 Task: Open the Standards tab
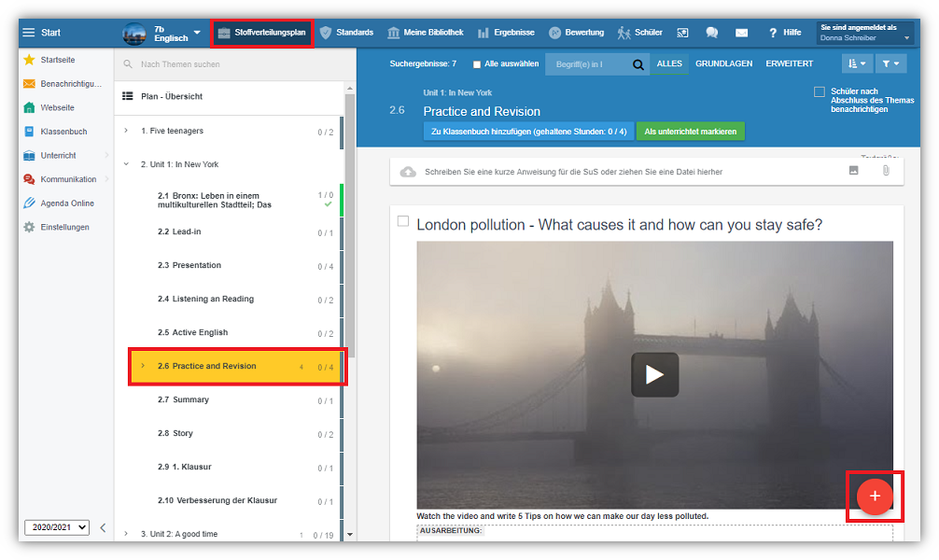click(x=346, y=33)
